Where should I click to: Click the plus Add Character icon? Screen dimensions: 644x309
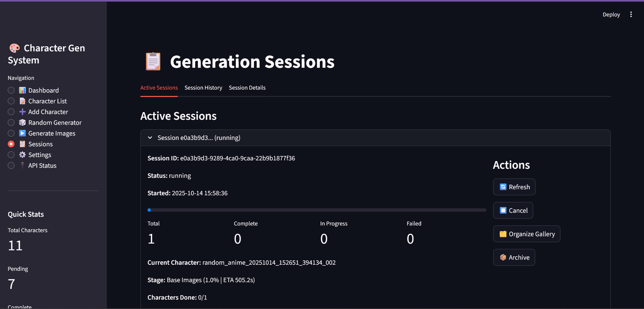[23, 112]
